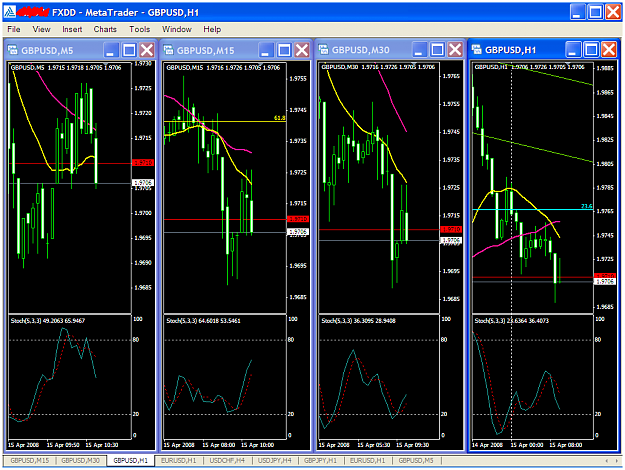Screen dimensions: 625x470
Task: Close the GBPUSD,M30 chart window
Action: click(x=455, y=50)
